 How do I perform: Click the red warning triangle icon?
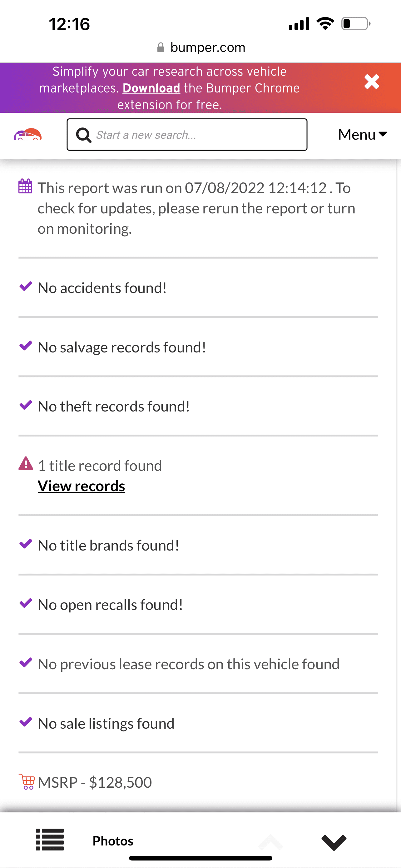click(26, 463)
